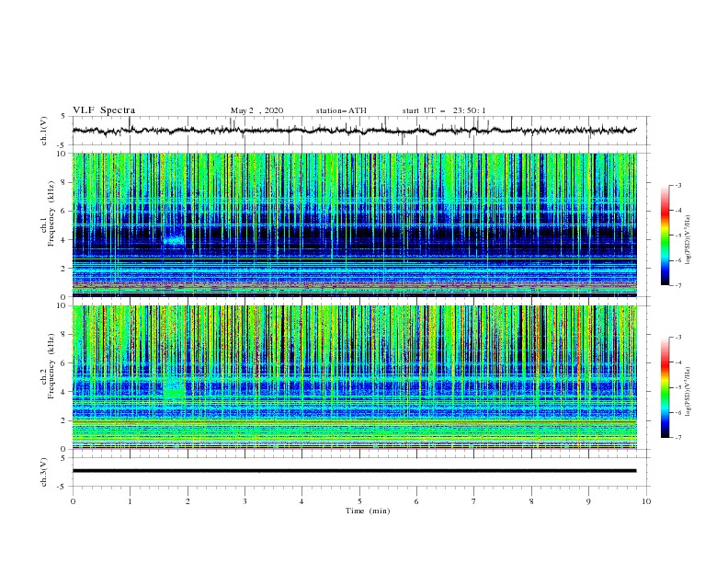The width and height of the screenshot is (728, 563).
Task: Click the time axis tick label "7"
Action: [474, 501]
